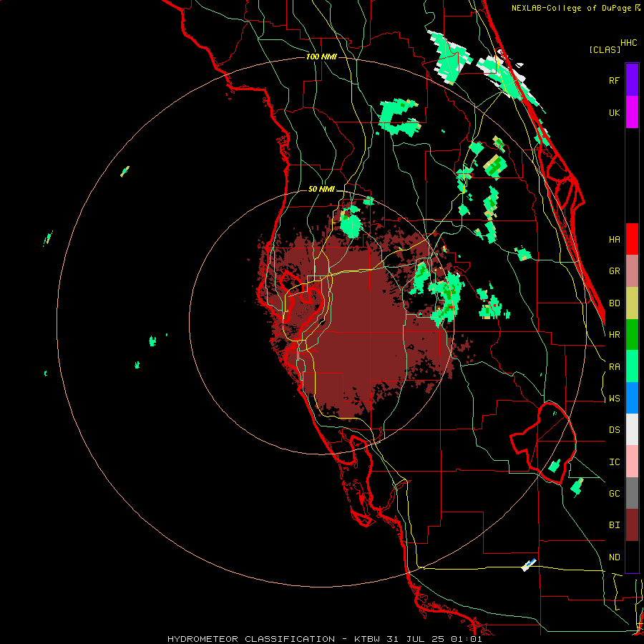Viewport: 644px width, 644px height.
Task: Click the UK magenta legend color swatch
Action: [632, 112]
